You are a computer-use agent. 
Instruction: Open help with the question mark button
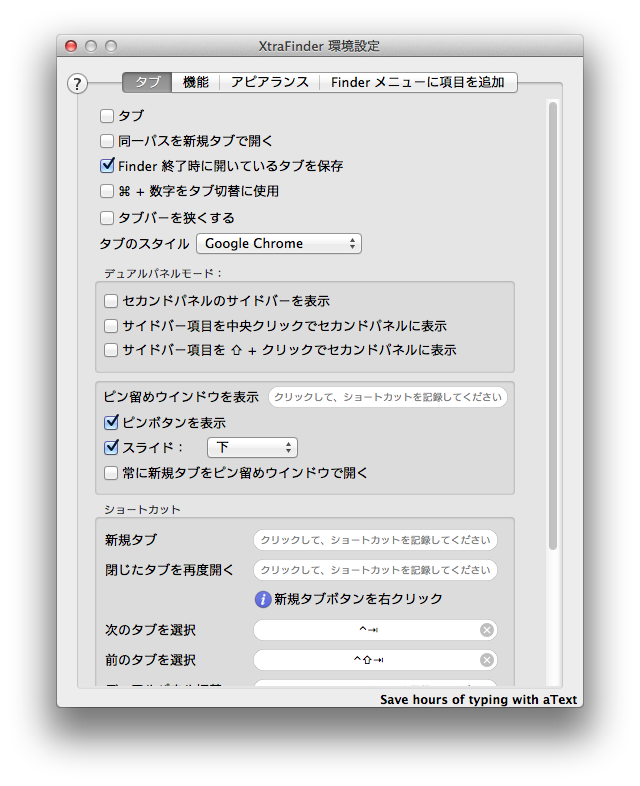click(77, 84)
